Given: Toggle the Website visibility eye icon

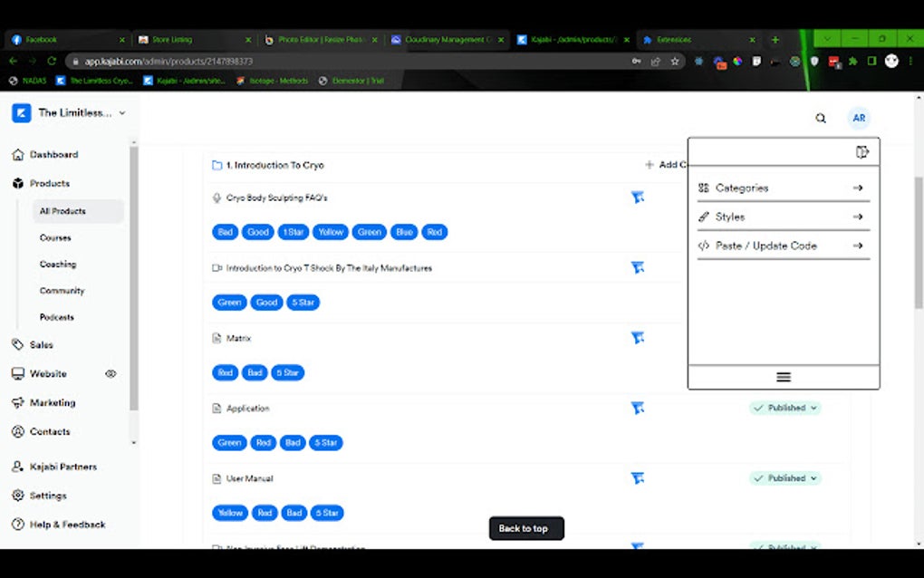Looking at the screenshot, I should coord(111,373).
